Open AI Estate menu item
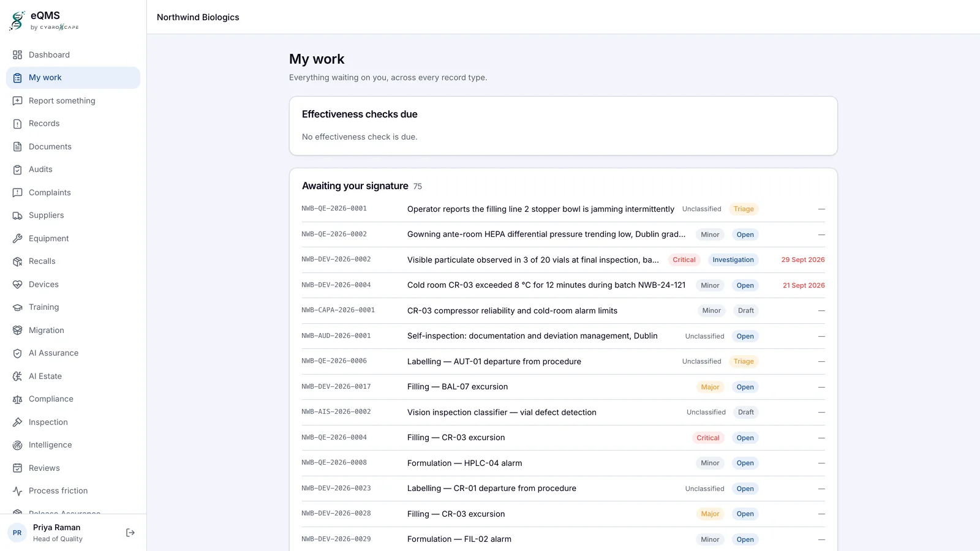The width and height of the screenshot is (980, 551). pyautogui.click(x=73, y=376)
